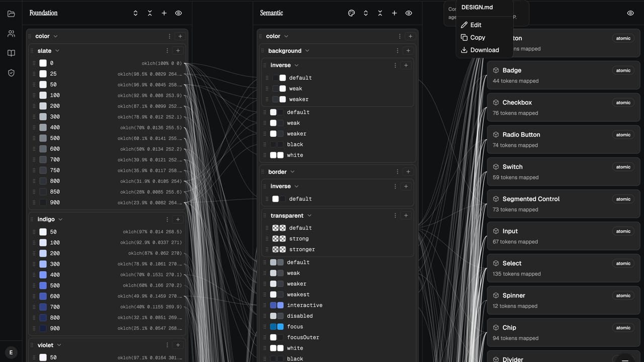Add token to border group
This screenshot has width=644, height=362.
coord(408,172)
